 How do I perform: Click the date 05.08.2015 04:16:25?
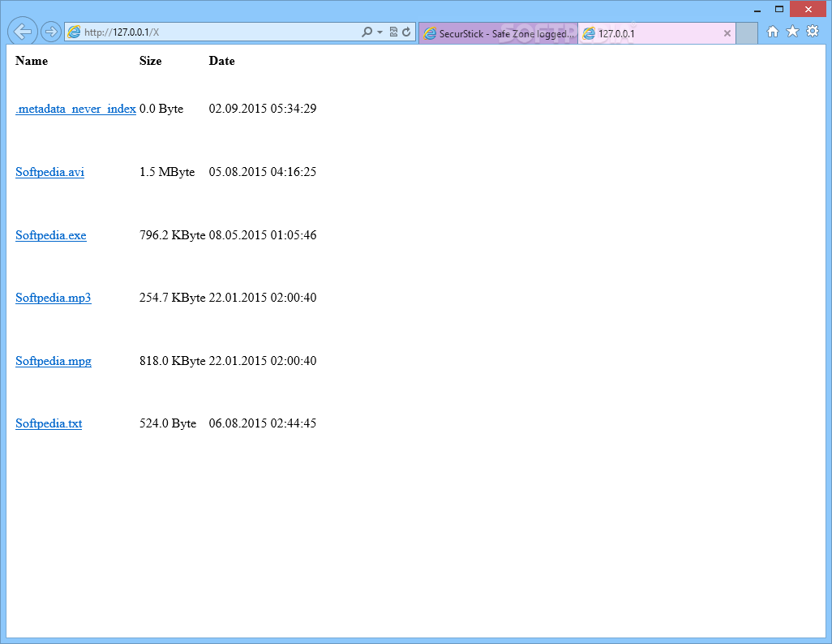point(263,172)
